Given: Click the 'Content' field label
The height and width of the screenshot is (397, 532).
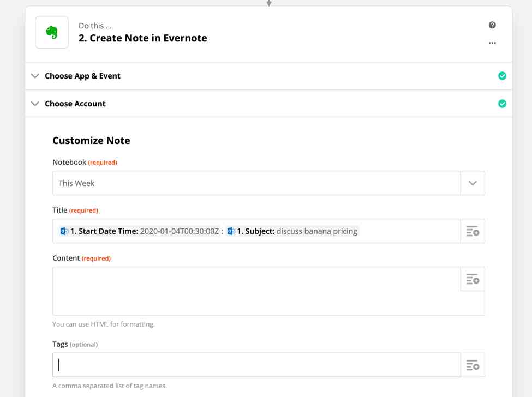Looking at the screenshot, I should [66, 258].
